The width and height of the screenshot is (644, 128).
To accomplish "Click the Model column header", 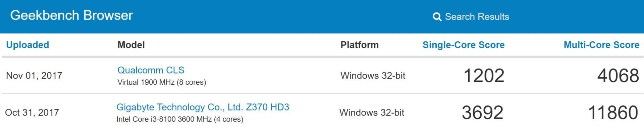I will (131, 45).
